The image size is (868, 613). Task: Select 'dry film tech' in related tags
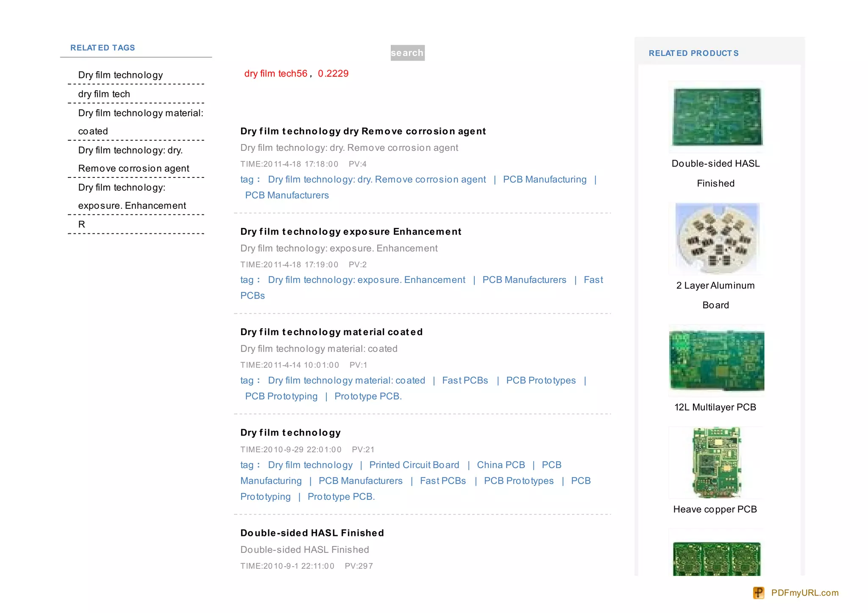coord(104,94)
